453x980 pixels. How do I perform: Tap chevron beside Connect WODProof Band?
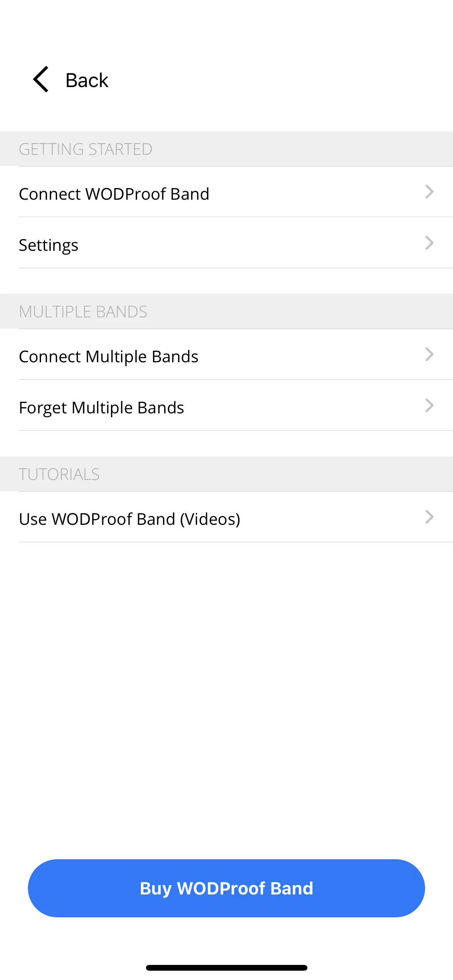coord(429,192)
